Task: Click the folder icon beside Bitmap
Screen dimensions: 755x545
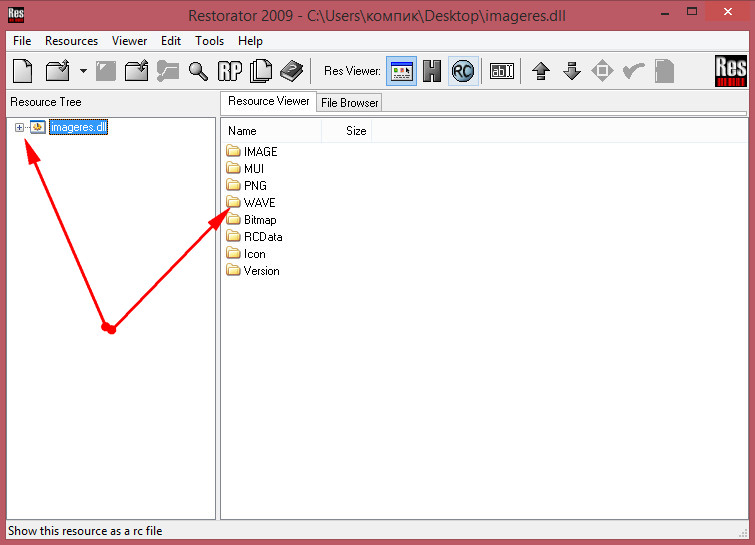Action: coord(234,219)
